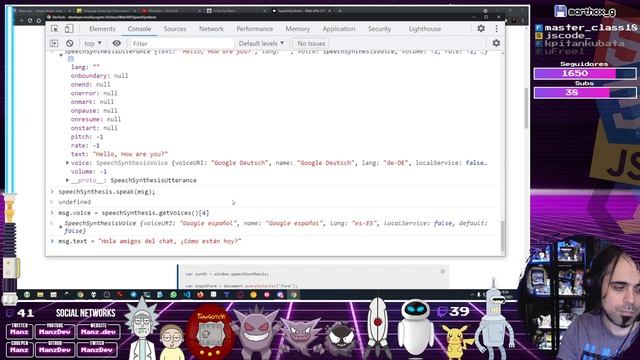Select the SpeechSynthesis browser tab
The image size is (640, 360).
coord(301,11)
